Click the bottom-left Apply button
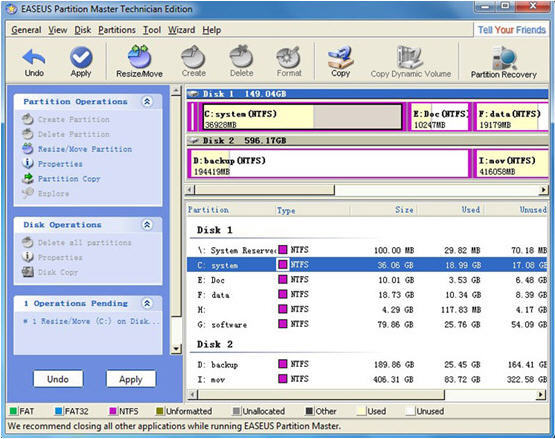 (x=131, y=379)
